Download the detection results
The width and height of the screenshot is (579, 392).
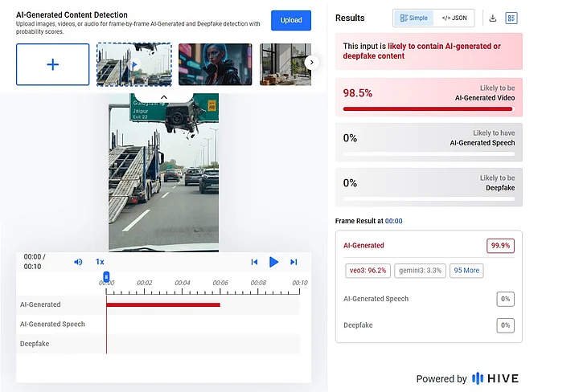coord(492,18)
